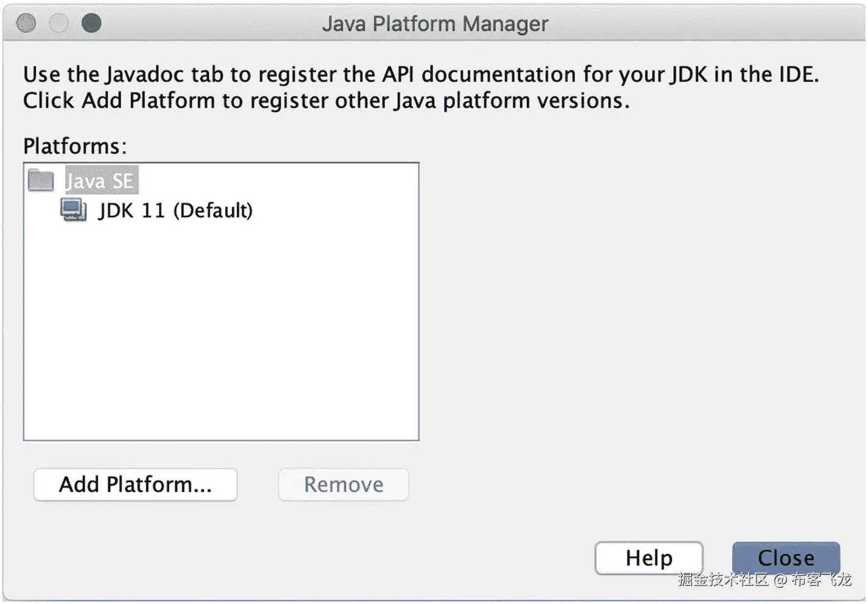Viewport: 868px width, 604px height.
Task: Open Help for the platform manager
Action: pyautogui.click(x=649, y=558)
